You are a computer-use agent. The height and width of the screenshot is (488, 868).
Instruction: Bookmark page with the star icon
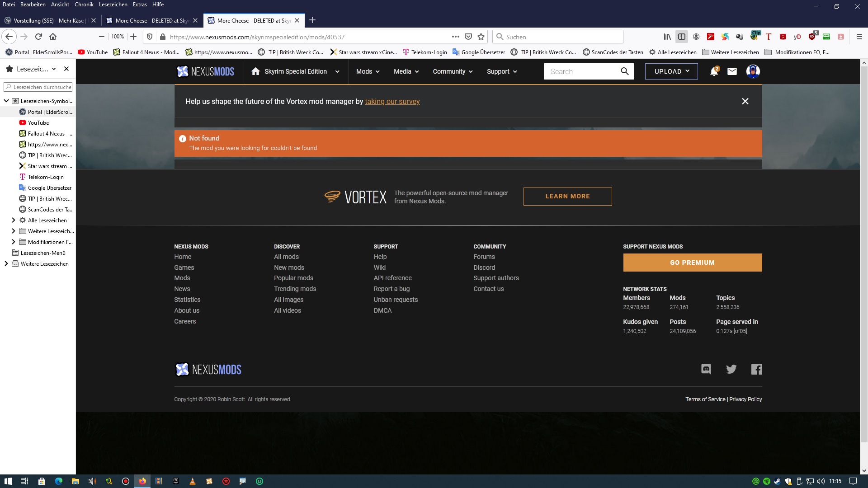(x=481, y=37)
